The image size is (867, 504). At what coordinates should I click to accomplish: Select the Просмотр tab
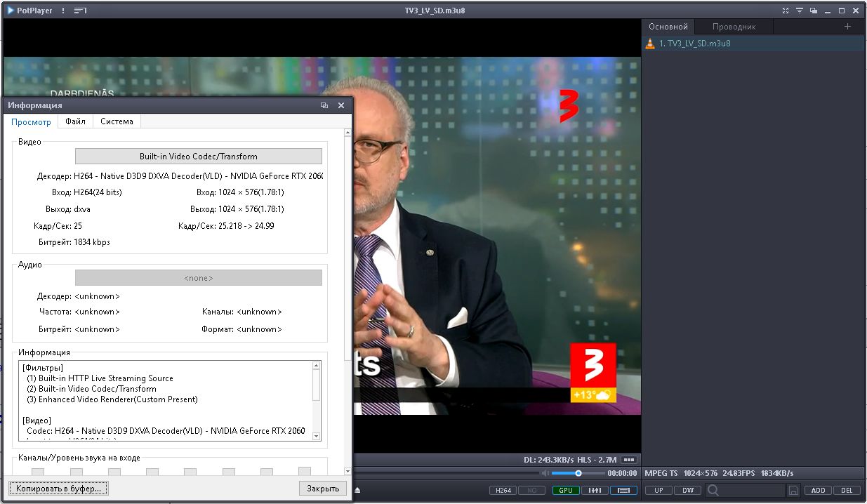pyautogui.click(x=31, y=121)
